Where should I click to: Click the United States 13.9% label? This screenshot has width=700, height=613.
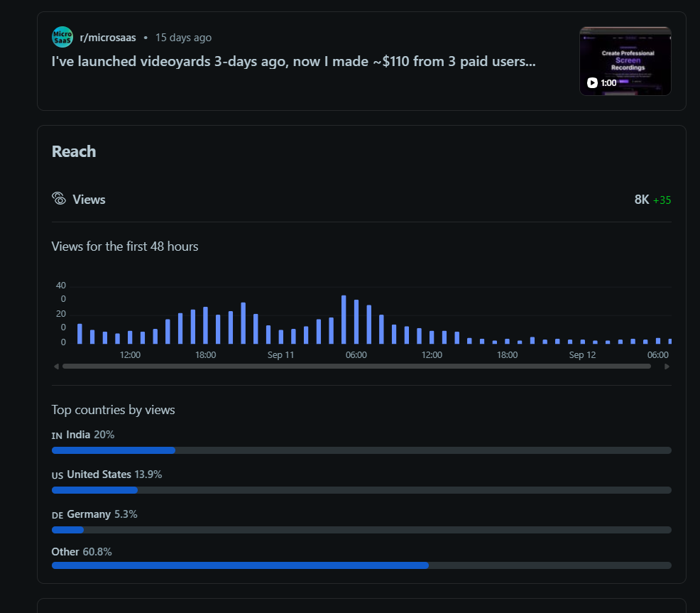click(106, 474)
